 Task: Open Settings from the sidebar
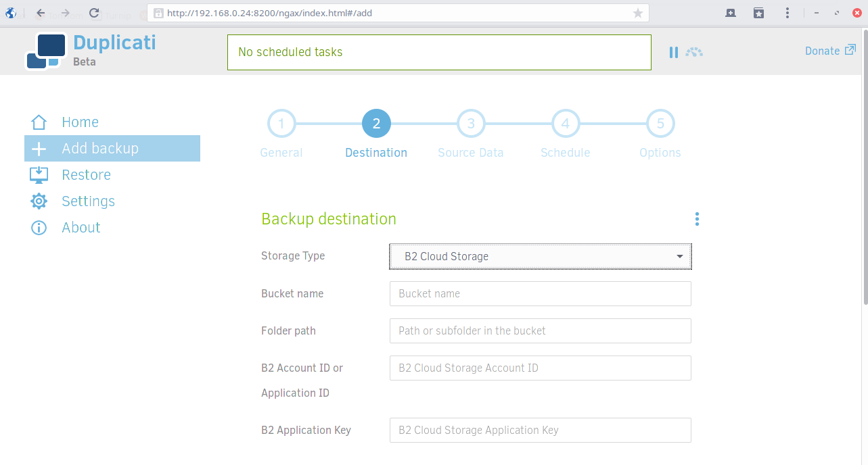coord(88,201)
